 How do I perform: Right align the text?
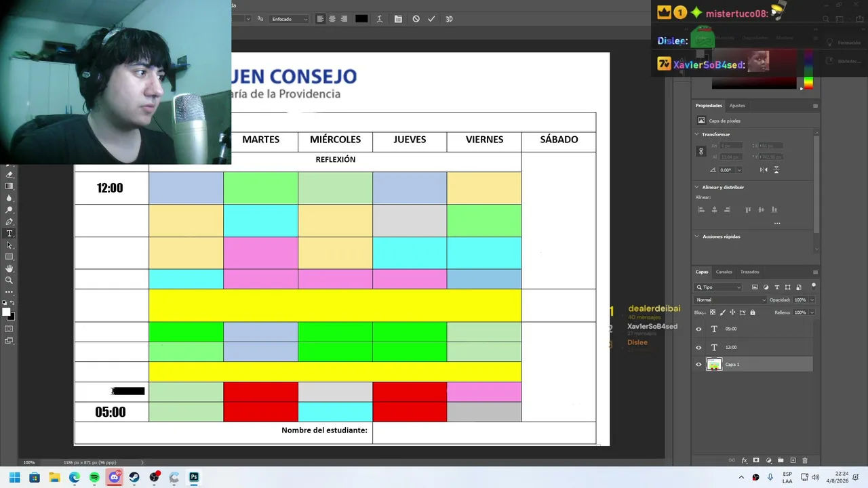click(344, 19)
